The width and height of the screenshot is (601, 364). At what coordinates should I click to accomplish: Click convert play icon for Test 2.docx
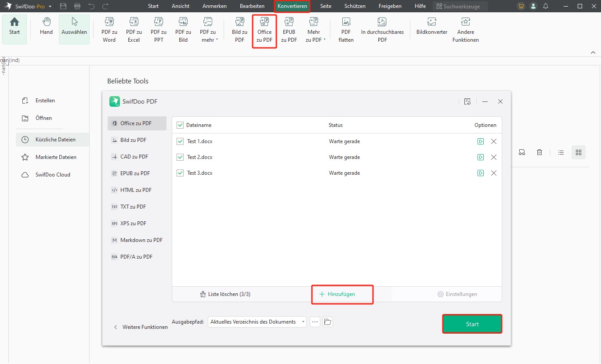[481, 157]
